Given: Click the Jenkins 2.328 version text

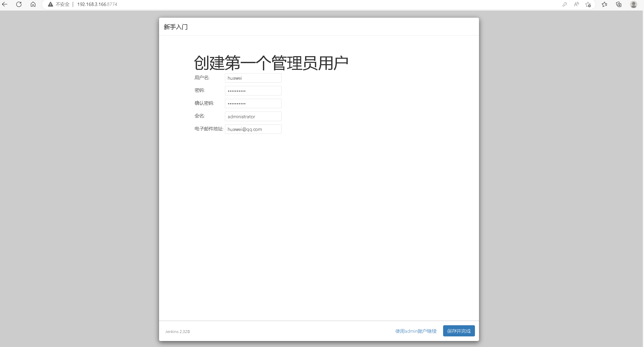Looking at the screenshot, I should pyautogui.click(x=178, y=331).
